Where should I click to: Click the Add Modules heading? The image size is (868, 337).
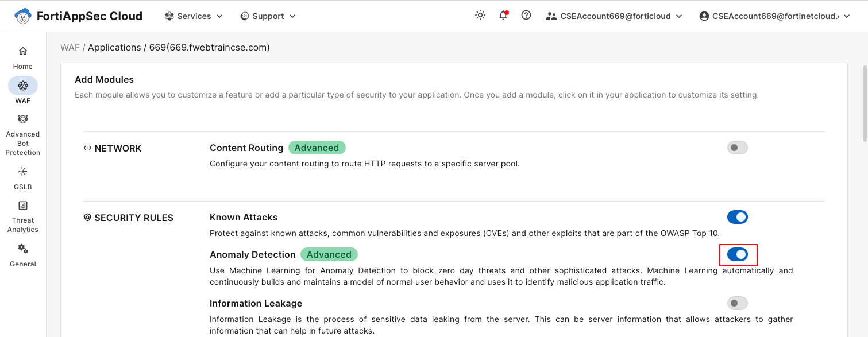pyautogui.click(x=105, y=79)
